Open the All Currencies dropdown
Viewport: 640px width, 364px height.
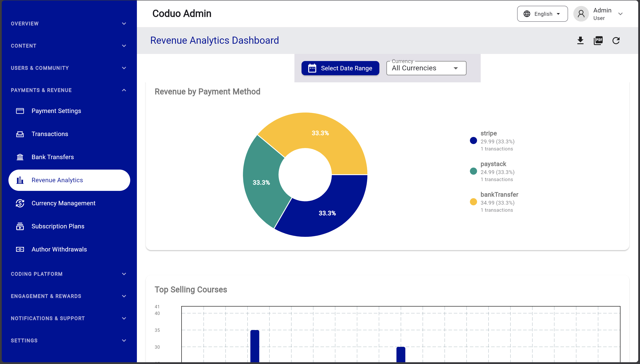click(426, 68)
